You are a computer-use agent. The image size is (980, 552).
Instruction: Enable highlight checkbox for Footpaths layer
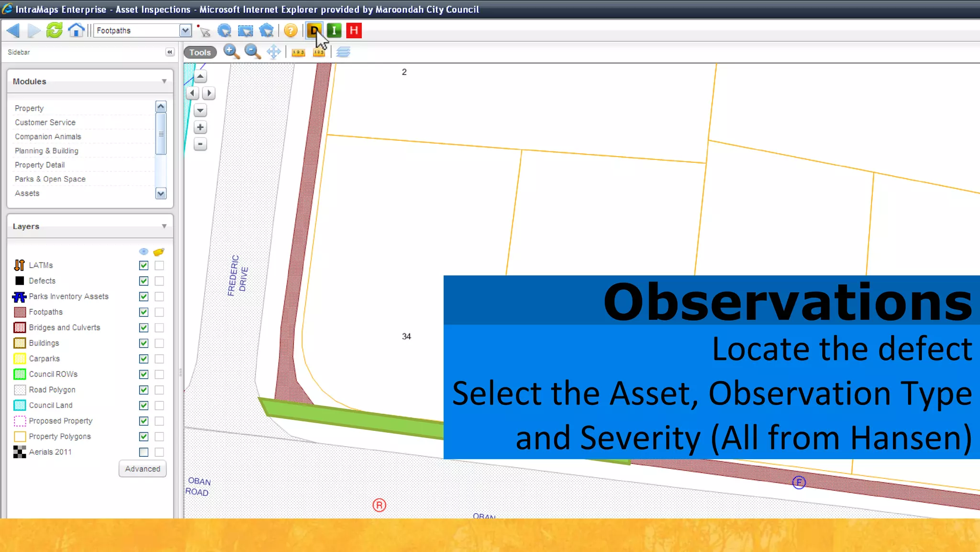point(159,312)
